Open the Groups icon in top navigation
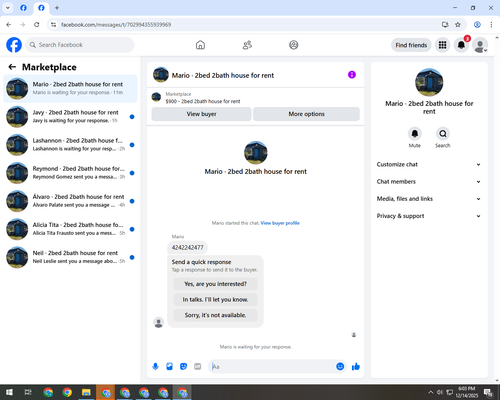Screen dimensions: 500x400 point(294,45)
